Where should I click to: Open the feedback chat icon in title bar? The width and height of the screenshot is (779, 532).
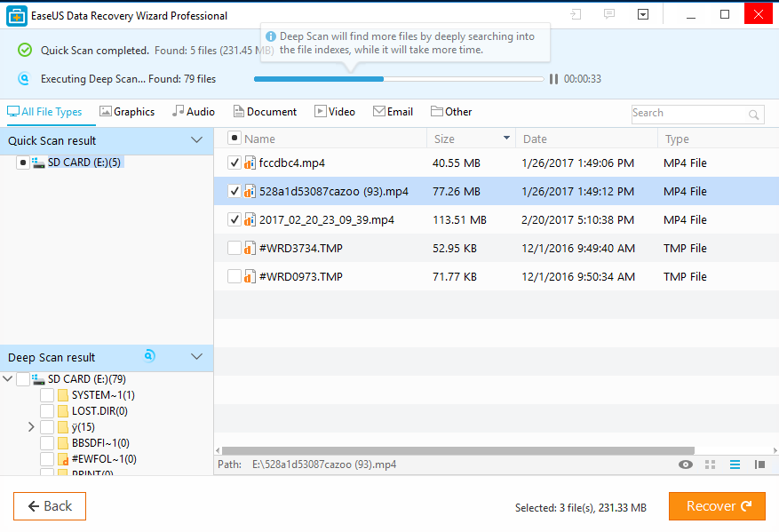click(x=609, y=14)
